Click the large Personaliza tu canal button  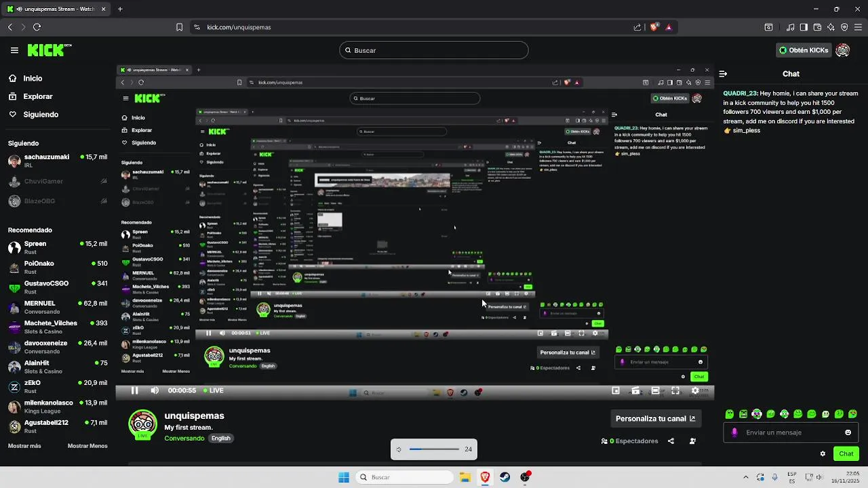tap(655, 419)
